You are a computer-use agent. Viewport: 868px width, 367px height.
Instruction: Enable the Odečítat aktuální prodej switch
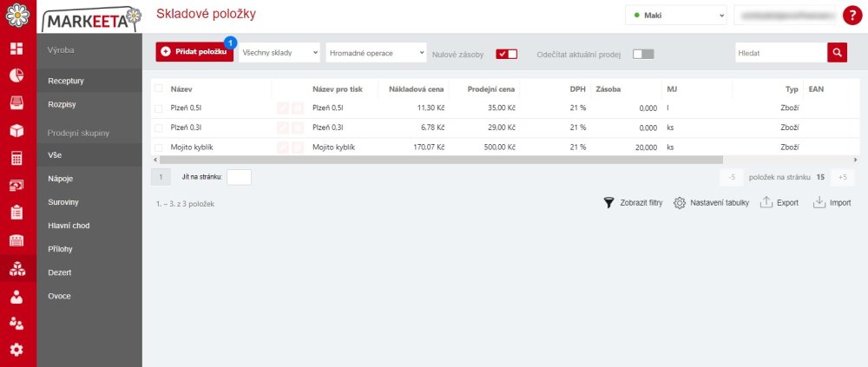(x=643, y=55)
